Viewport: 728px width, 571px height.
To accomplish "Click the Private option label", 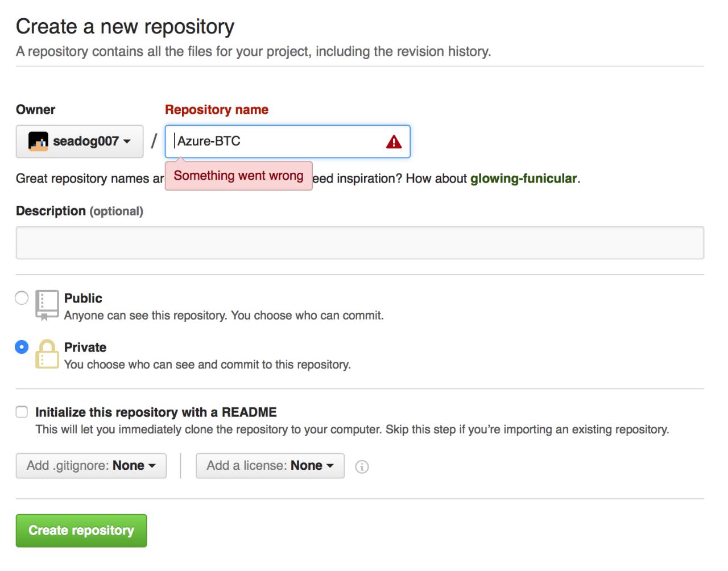I will pos(85,347).
